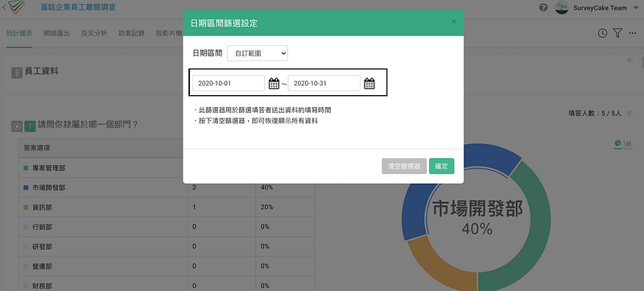This screenshot has height=291, width=644.
Task: Click the 研發部 answer row
Action: [x=167, y=247]
